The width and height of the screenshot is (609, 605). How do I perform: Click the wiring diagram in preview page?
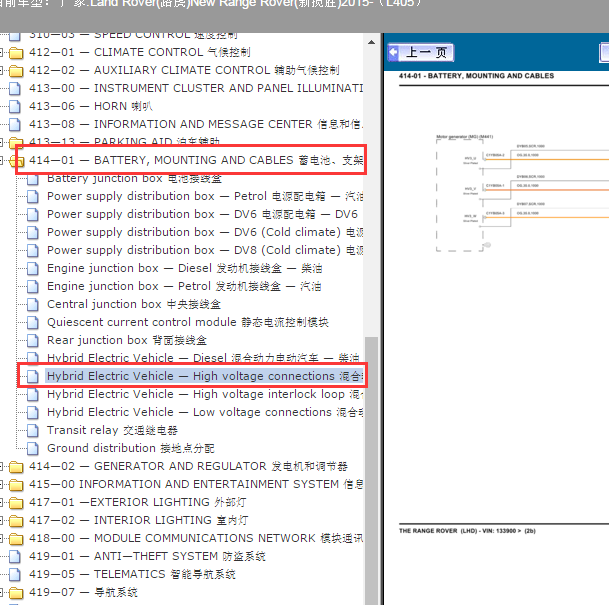[522, 193]
